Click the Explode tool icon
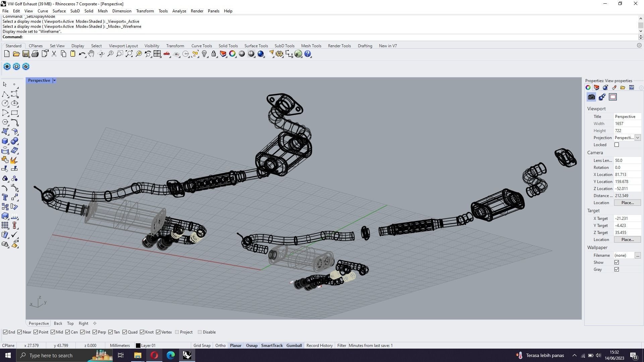 click(14, 160)
